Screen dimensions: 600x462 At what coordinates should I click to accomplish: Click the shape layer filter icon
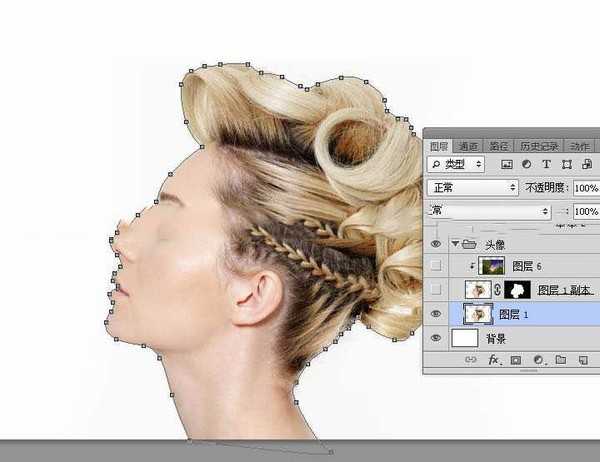[x=566, y=164]
